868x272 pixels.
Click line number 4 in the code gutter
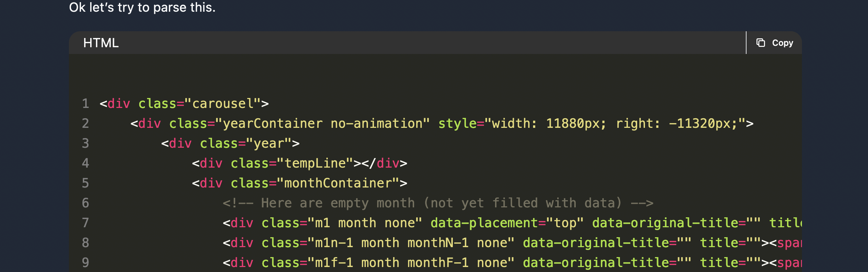coord(86,163)
